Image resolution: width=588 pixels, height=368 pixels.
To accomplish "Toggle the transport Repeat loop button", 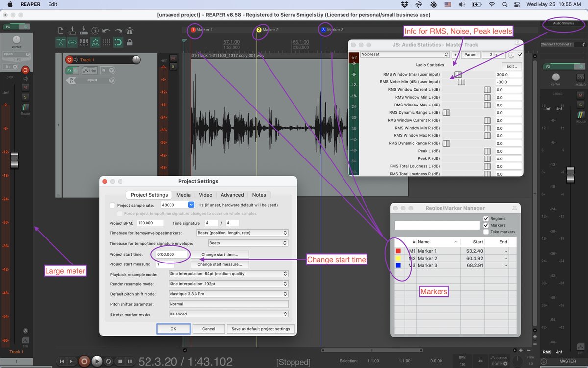I will (109, 361).
